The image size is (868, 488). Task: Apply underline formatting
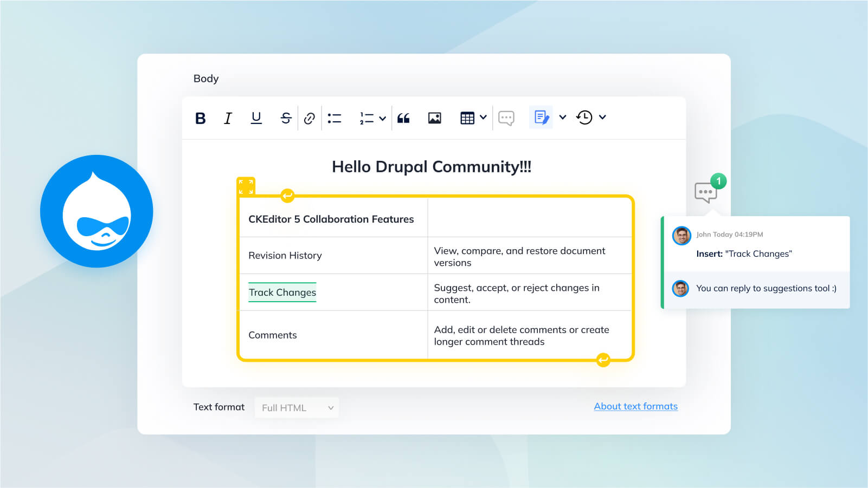256,118
